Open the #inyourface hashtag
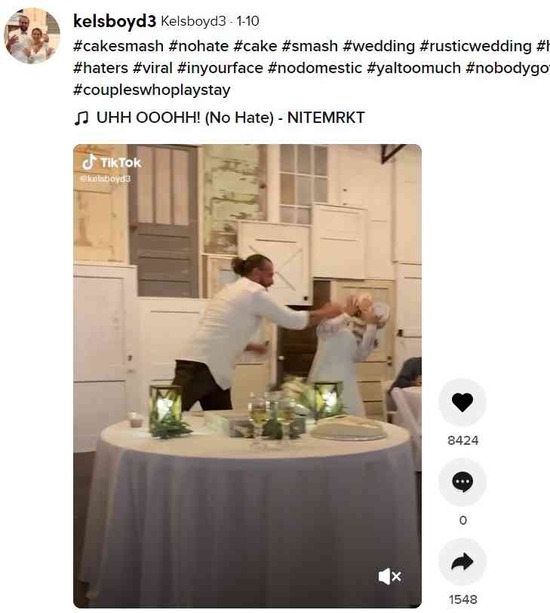Image resolution: width=550 pixels, height=613 pixels. pos(220,68)
